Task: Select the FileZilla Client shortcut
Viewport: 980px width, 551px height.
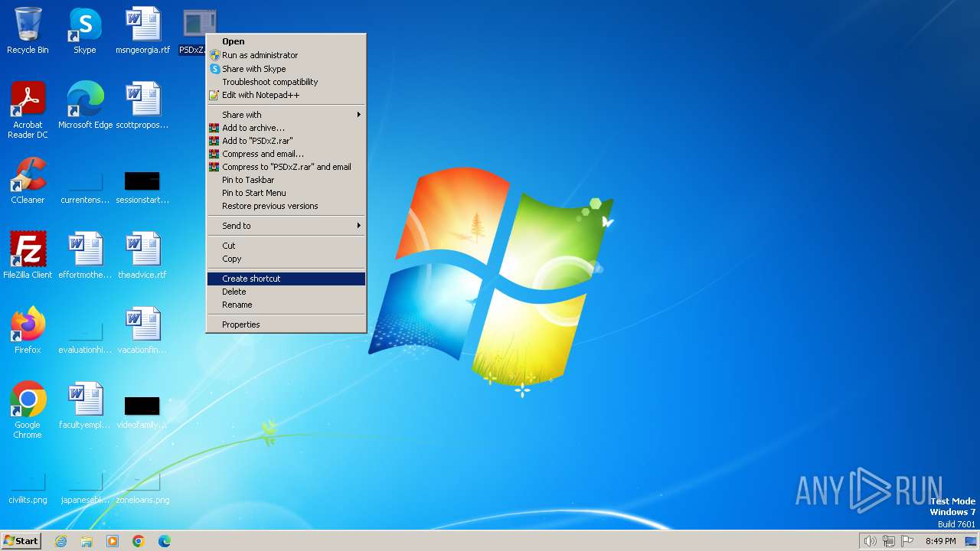Action: [28, 256]
